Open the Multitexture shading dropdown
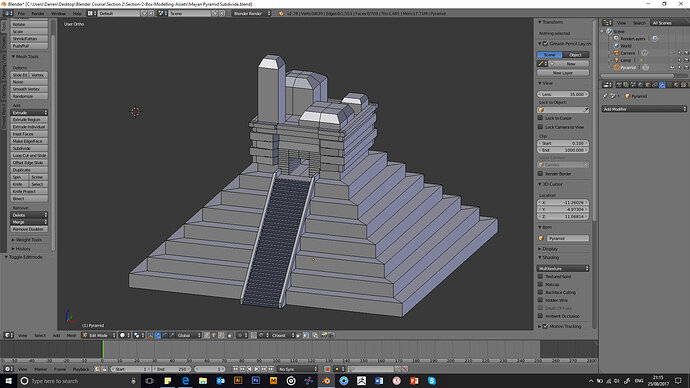Image resolution: width=690 pixels, height=388 pixels. tap(563, 268)
